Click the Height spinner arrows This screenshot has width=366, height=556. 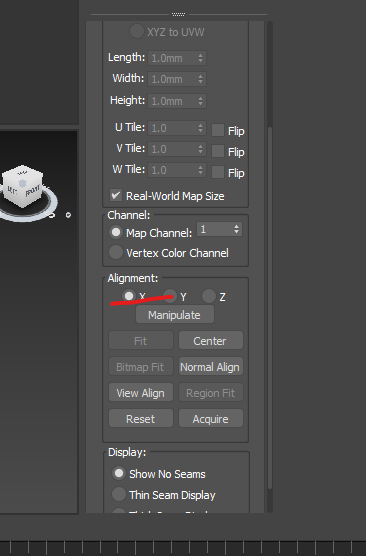pos(201,101)
